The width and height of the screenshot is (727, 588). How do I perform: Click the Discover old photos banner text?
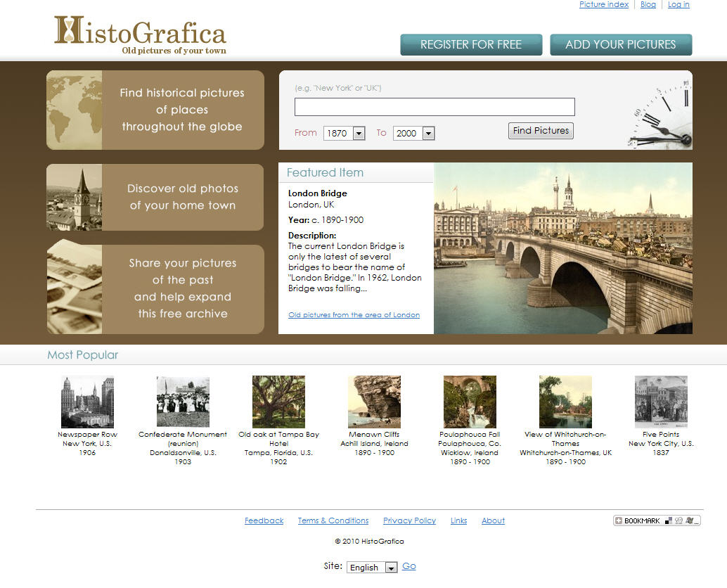[x=183, y=197]
